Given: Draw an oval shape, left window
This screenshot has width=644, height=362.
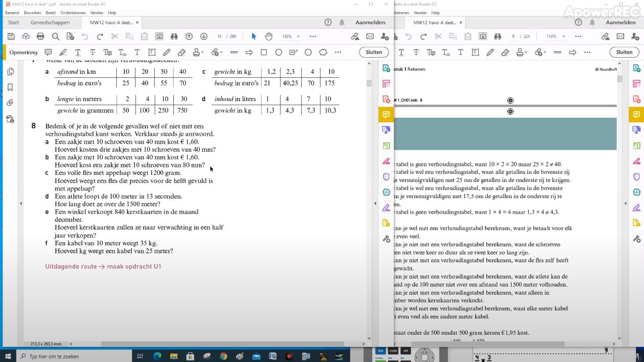Looking at the screenshot, I should point(279,52).
